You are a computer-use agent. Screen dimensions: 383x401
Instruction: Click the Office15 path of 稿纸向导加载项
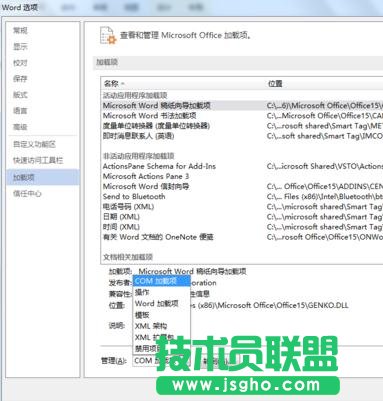[324, 106]
